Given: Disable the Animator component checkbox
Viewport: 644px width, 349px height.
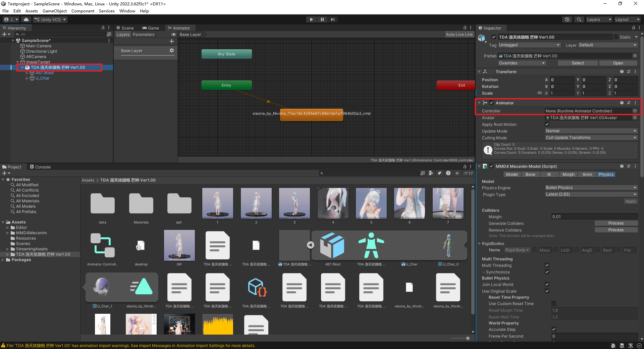Looking at the screenshot, I should [491, 103].
